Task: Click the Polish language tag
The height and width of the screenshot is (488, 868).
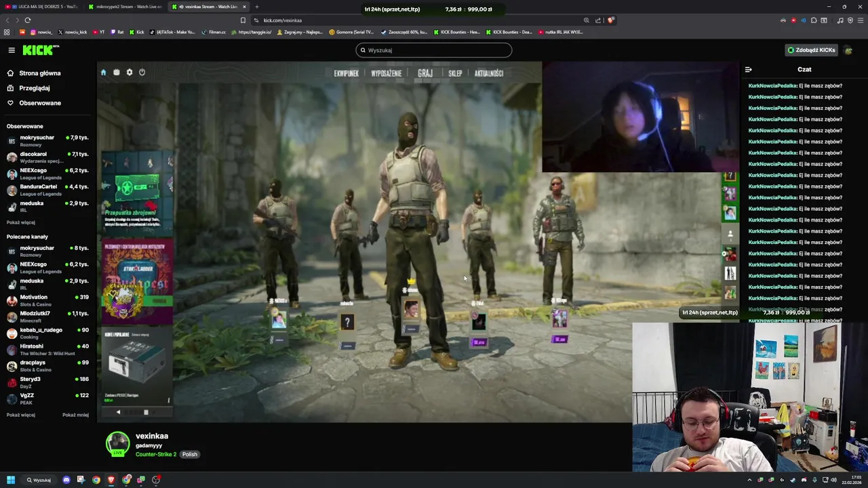Action: click(x=189, y=454)
